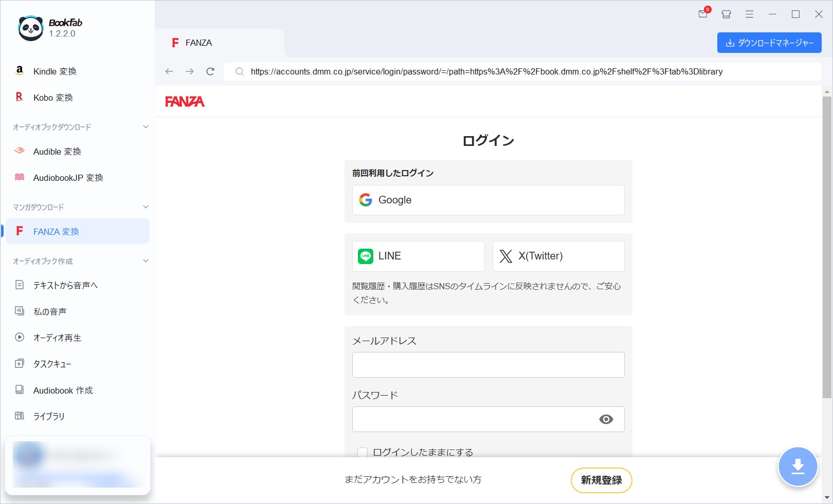Click the floating blue download circle
The height and width of the screenshot is (504, 833).
click(798, 466)
